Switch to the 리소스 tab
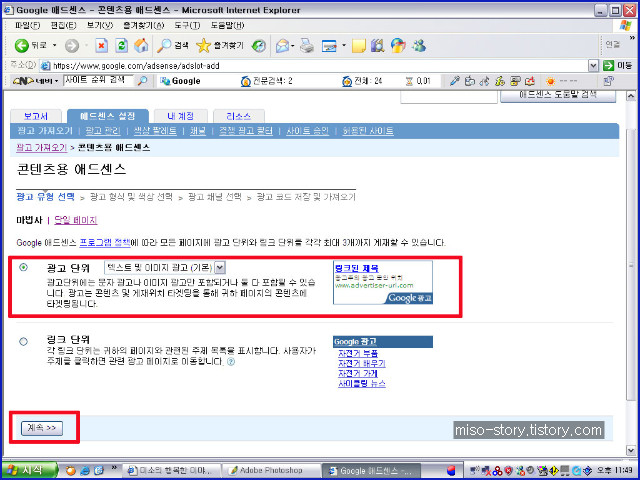Image resolution: width=640 pixels, height=480 pixels. [x=239, y=116]
